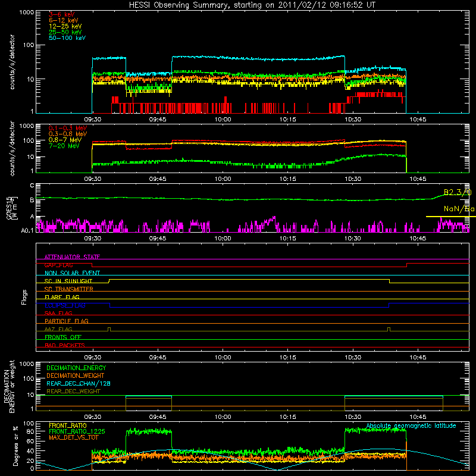The image size is (476, 476).
Task: Click the yellow 12-25 keV legend label
Action: tap(65, 26)
